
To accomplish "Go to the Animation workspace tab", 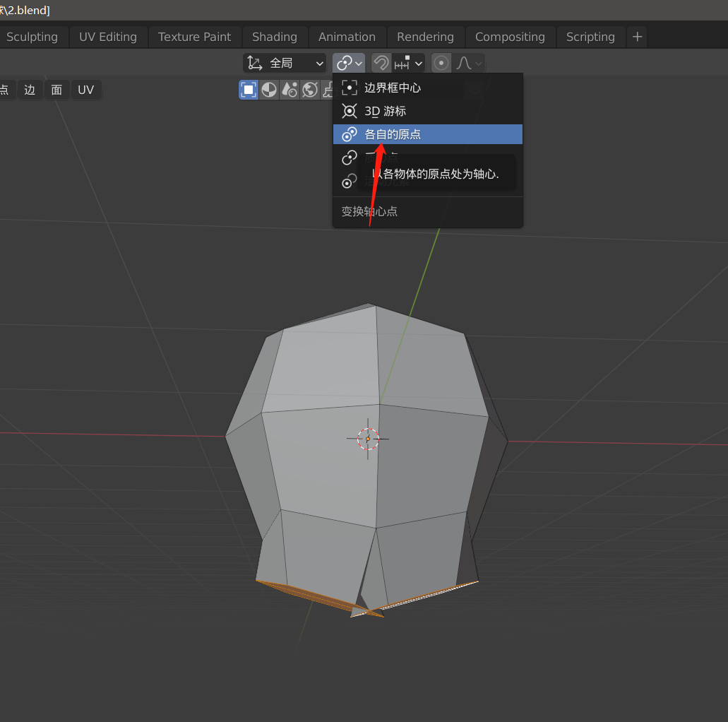I will [347, 37].
